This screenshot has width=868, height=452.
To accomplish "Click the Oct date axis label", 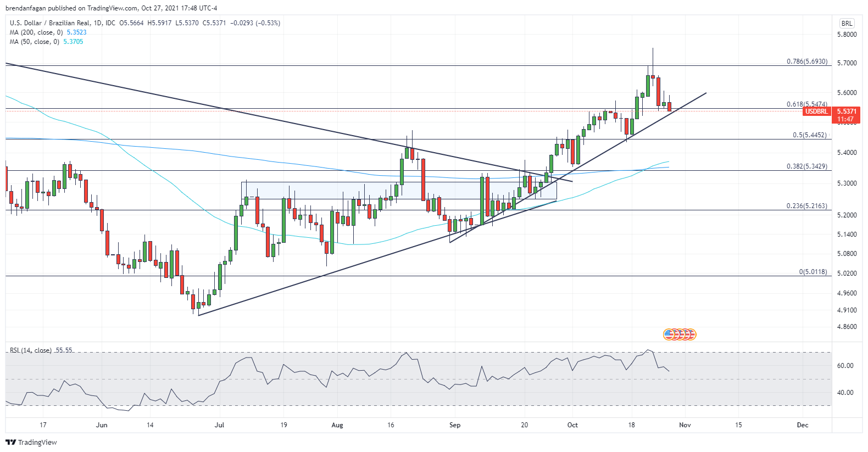I will coord(572,425).
